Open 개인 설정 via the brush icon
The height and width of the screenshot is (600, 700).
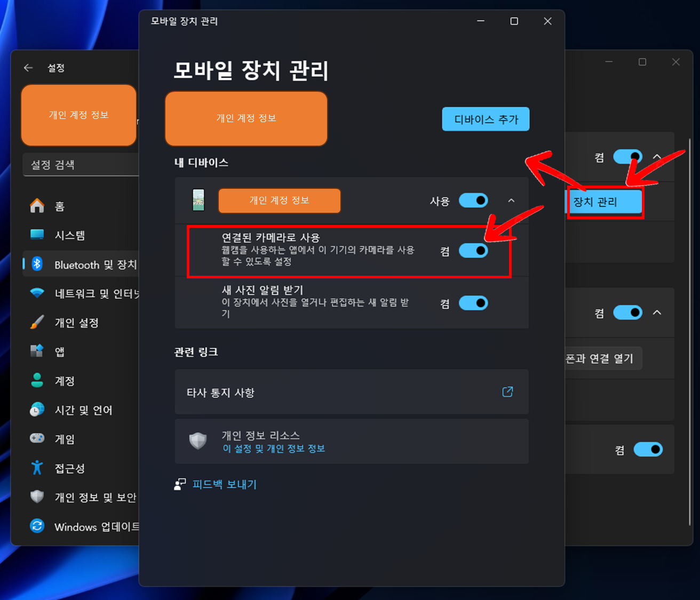(x=37, y=322)
